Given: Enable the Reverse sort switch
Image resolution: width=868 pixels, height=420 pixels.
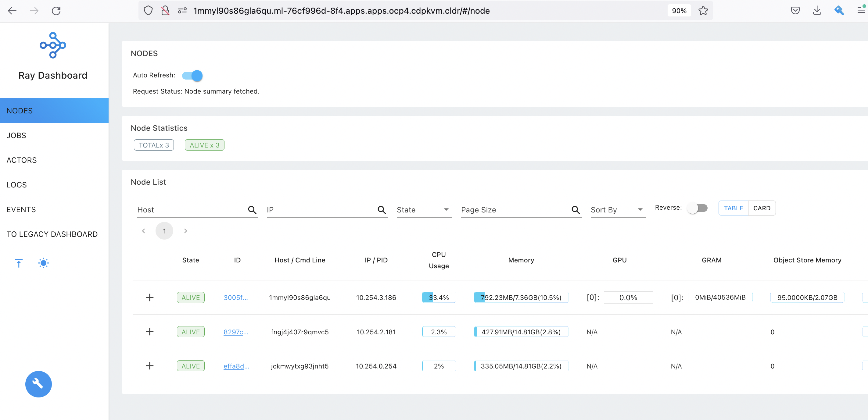Looking at the screenshot, I should point(697,208).
